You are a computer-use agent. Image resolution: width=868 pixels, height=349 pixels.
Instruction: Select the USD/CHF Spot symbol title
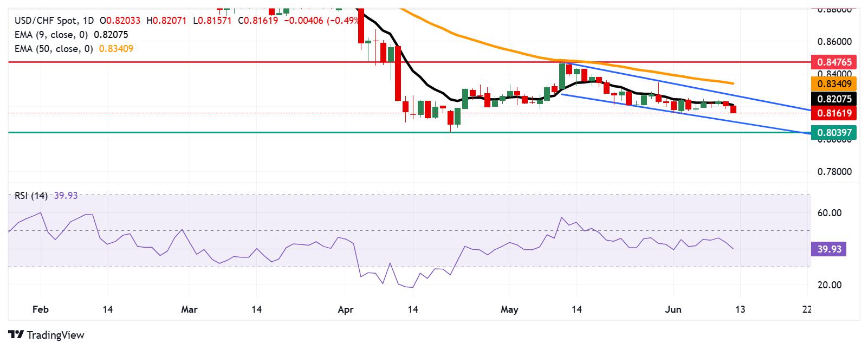(x=47, y=21)
